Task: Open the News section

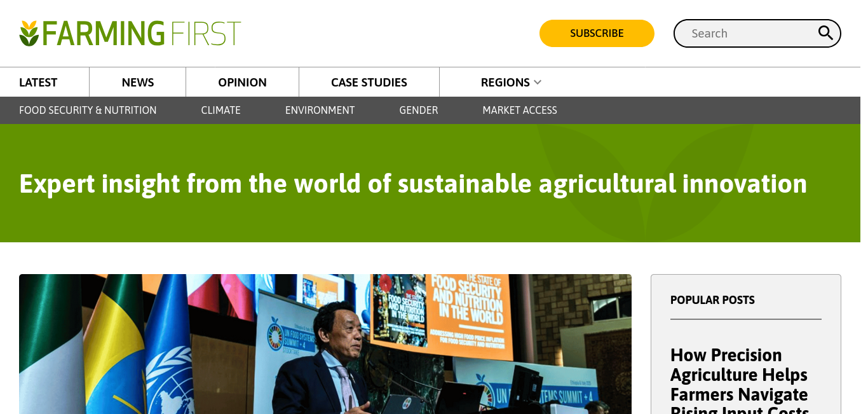Action: tap(138, 82)
